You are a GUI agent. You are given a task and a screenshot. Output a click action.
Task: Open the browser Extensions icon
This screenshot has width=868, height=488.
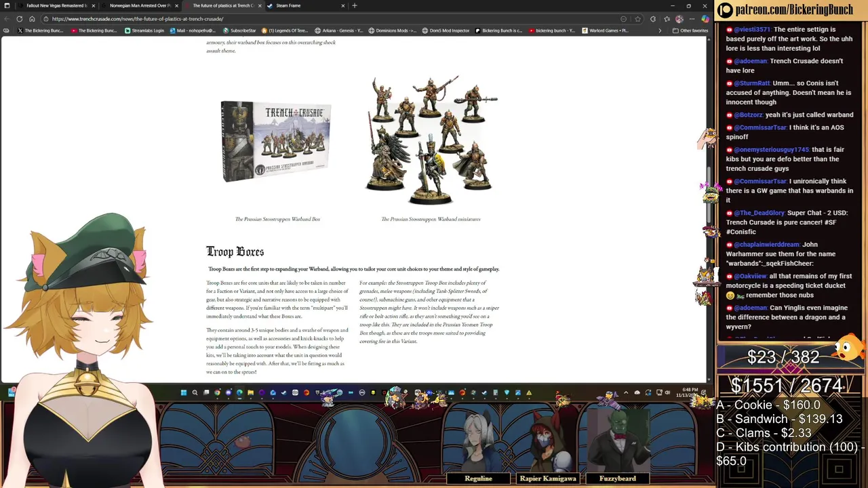tap(653, 19)
